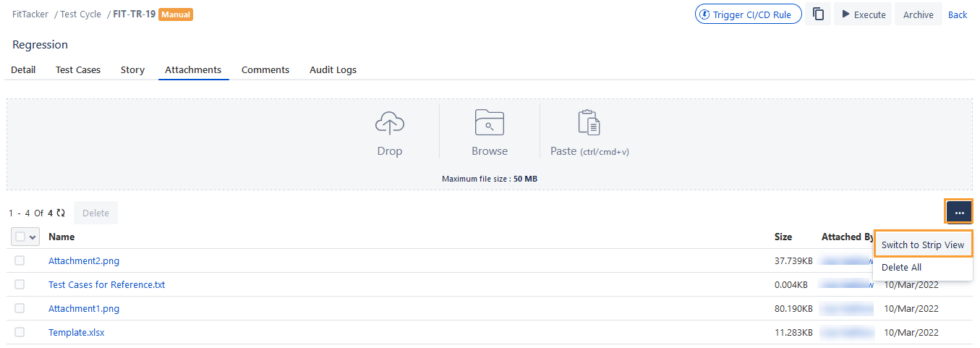980x348 pixels.
Task: Click the copy/clone icon beside Trigger CI/CD Rule
Action: (x=819, y=14)
